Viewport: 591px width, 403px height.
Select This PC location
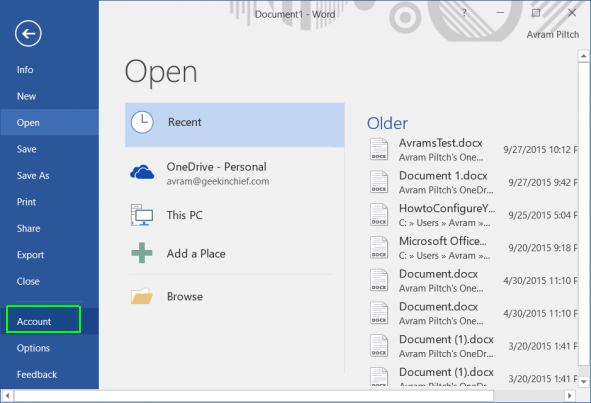point(234,215)
